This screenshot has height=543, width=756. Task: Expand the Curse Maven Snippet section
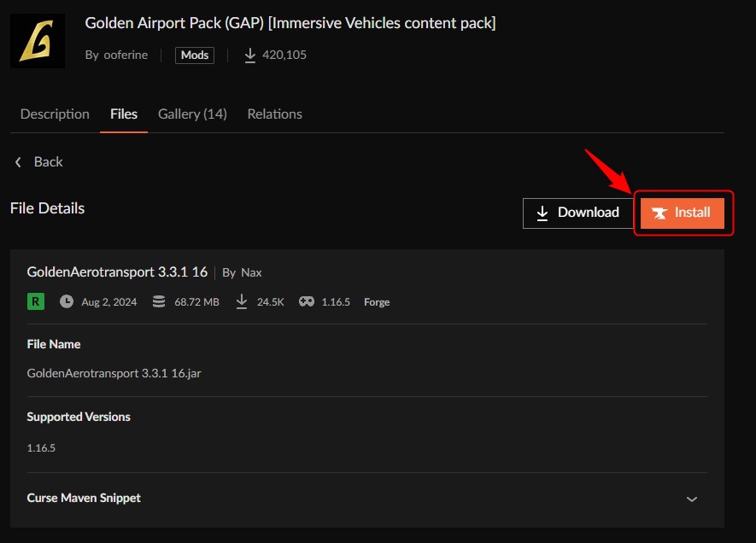(367, 499)
